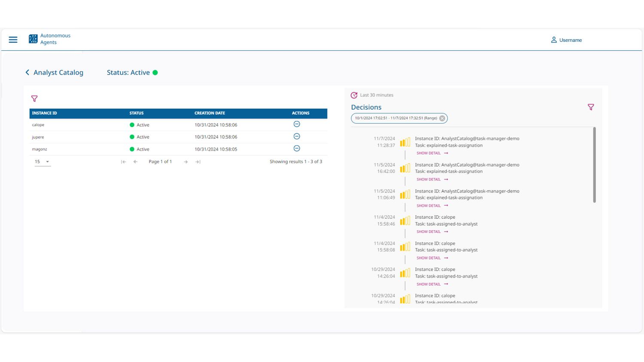This screenshot has height=362, width=644.
Task: Click the Last 30 minutes clock icon
Action: (354, 95)
